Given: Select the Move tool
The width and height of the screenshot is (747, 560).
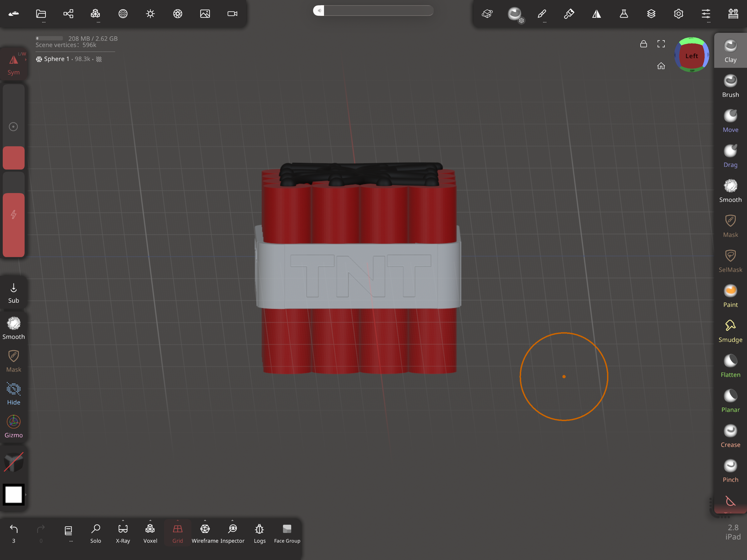Looking at the screenshot, I should point(730,121).
